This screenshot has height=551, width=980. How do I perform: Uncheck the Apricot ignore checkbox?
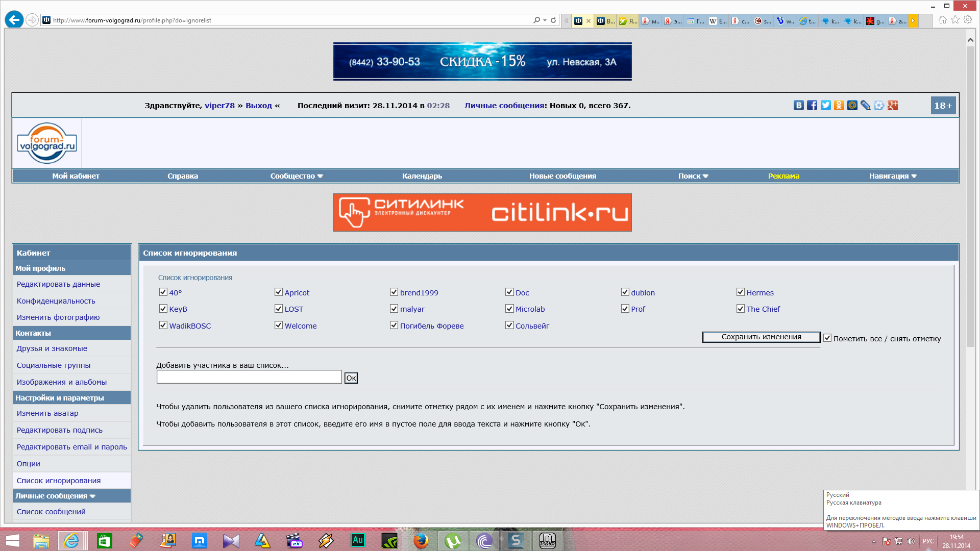click(279, 292)
